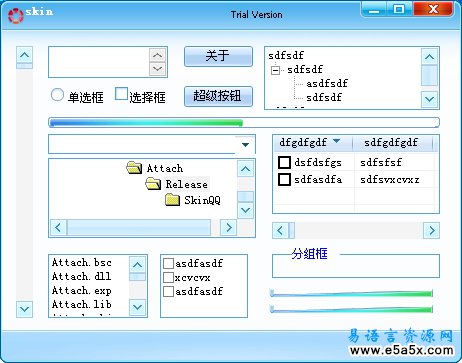Click the 超级按钮 button
Viewport: 462px width, 363px height.
[218, 96]
